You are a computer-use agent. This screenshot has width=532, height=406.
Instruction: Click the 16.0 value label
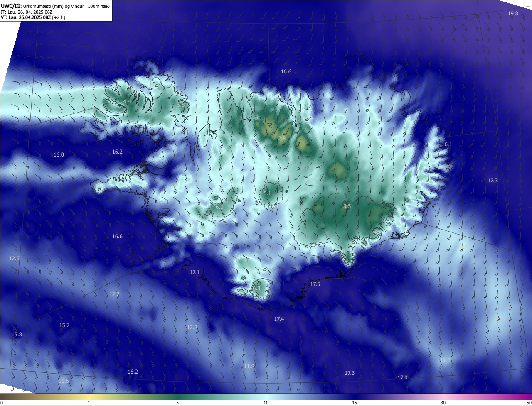59,155
